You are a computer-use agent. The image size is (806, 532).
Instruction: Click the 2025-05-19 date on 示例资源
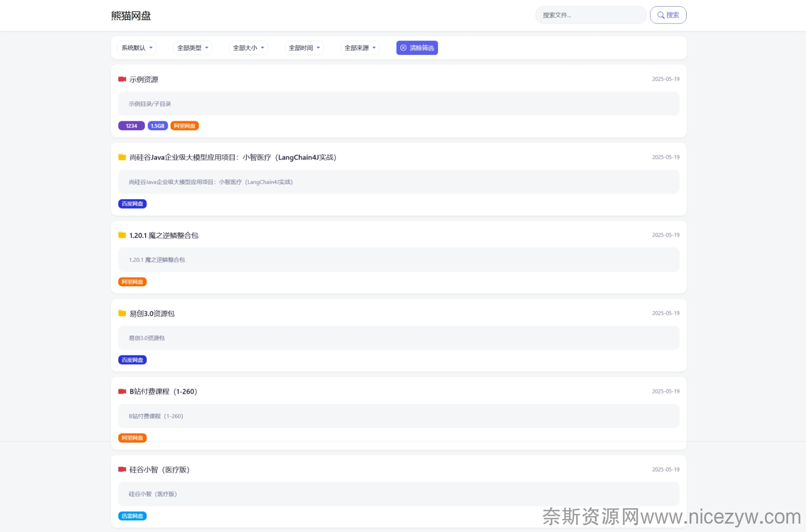point(666,79)
